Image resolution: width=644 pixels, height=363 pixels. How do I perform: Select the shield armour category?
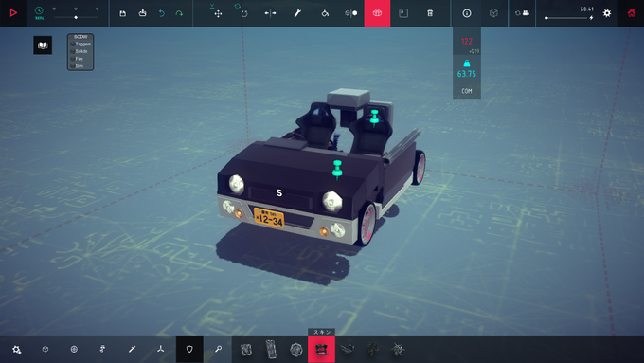point(189,349)
